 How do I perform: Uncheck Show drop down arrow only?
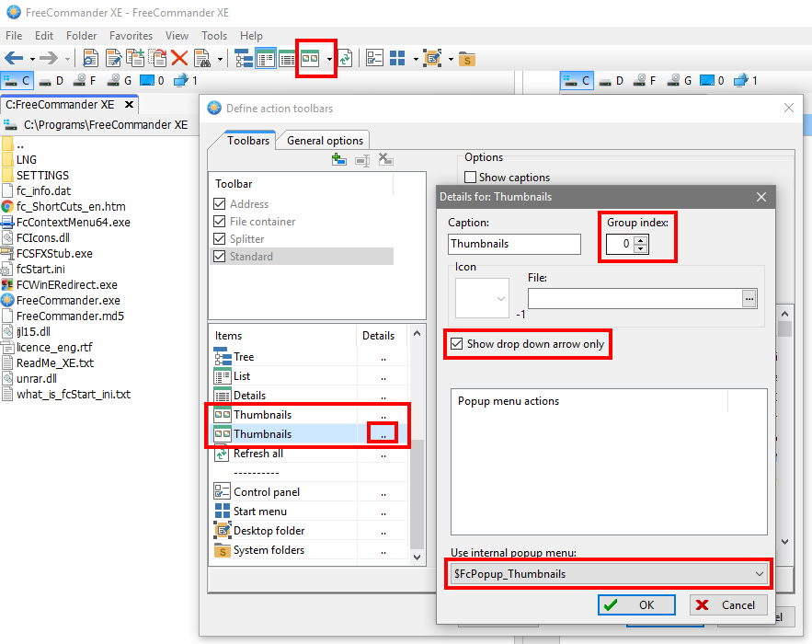click(x=457, y=344)
